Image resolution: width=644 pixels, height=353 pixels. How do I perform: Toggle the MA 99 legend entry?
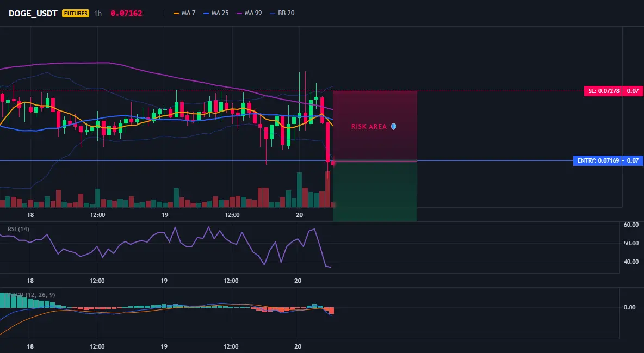pos(249,13)
